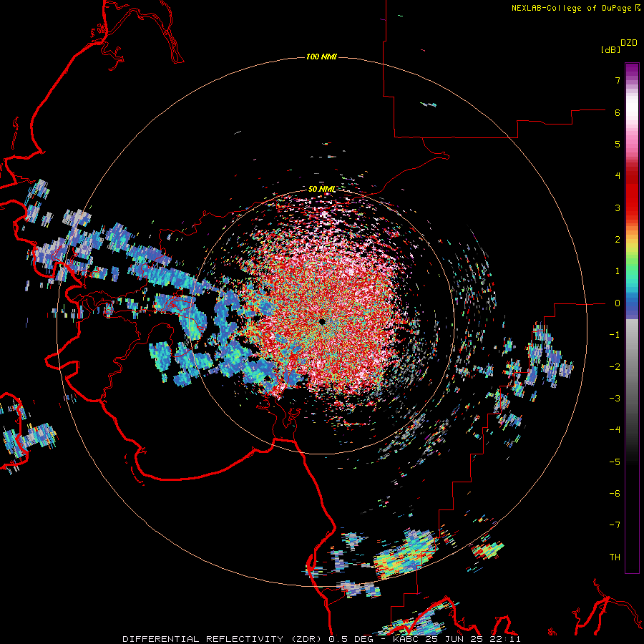The height and width of the screenshot is (644, 644).
Task: Click the -5 dB scale tick label
Action: coord(615,462)
